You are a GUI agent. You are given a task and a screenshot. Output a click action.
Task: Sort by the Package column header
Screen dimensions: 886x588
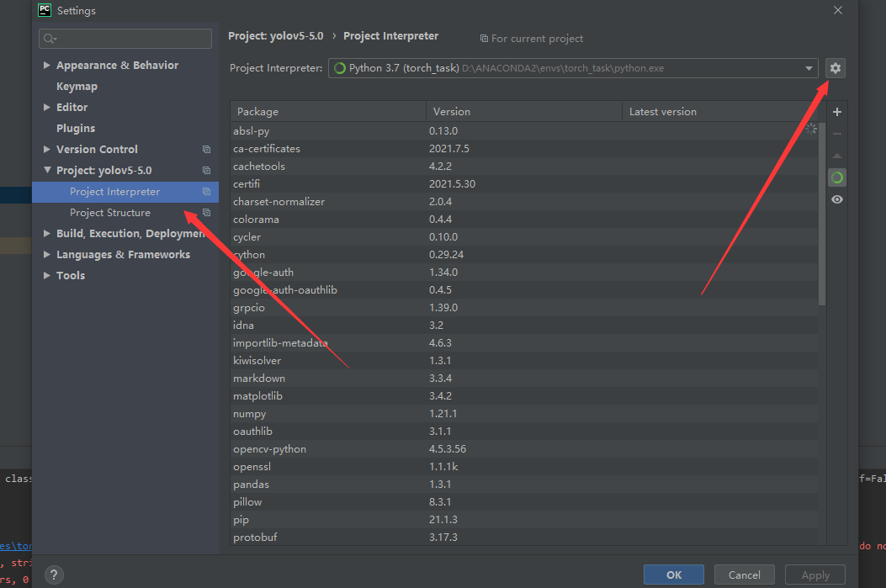click(x=328, y=112)
